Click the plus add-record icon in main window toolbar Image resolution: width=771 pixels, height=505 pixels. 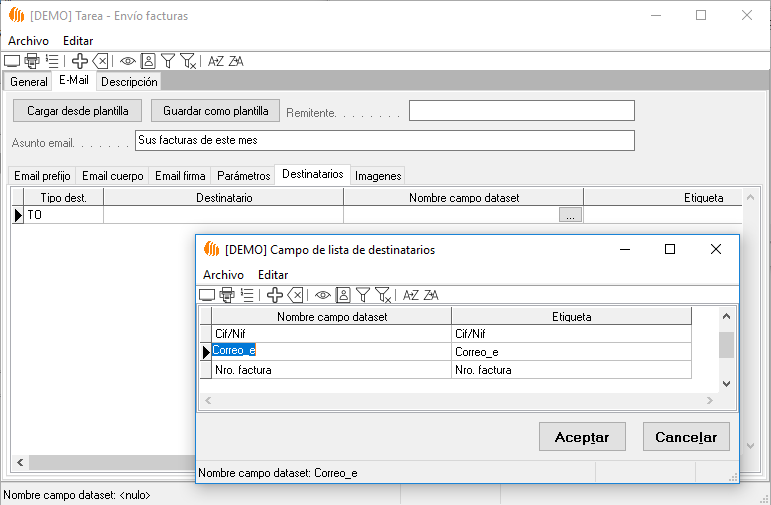click(x=80, y=61)
